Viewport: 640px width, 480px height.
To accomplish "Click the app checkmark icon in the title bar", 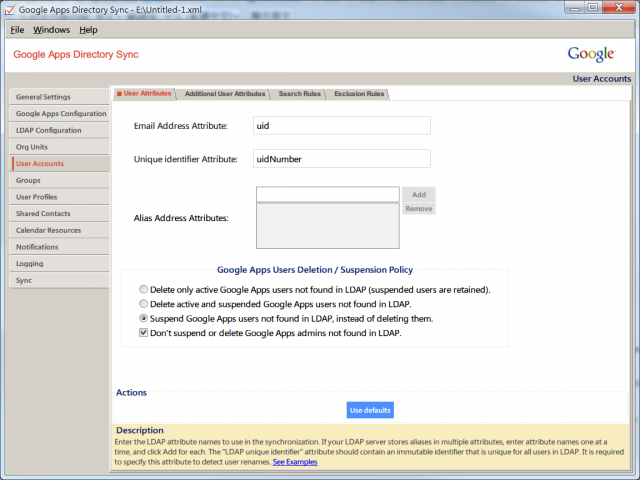I will [10, 10].
